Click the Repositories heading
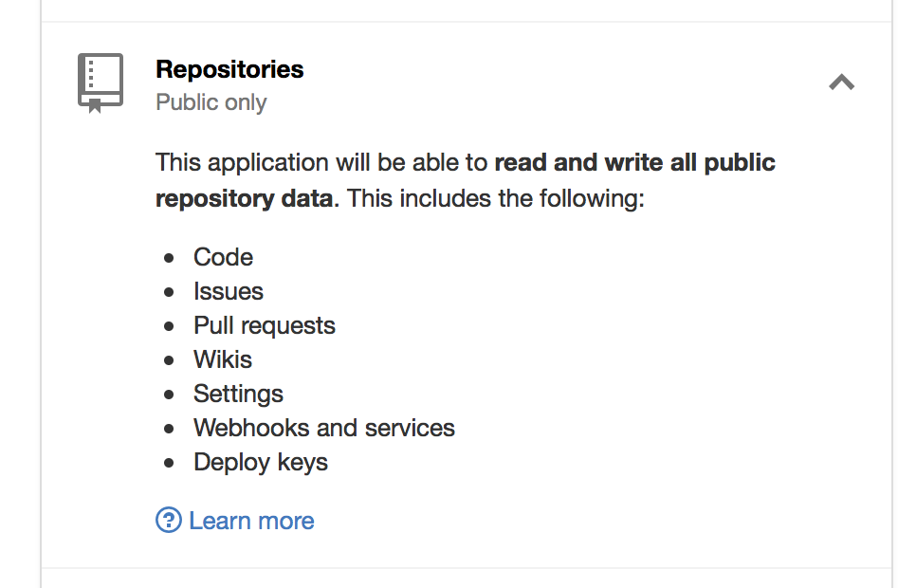The height and width of the screenshot is (588, 916). click(229, 69)
